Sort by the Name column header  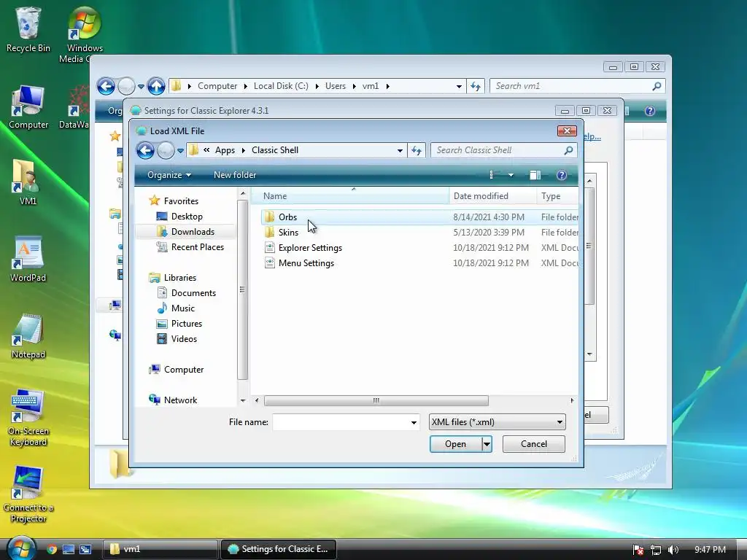coord(349,195)
